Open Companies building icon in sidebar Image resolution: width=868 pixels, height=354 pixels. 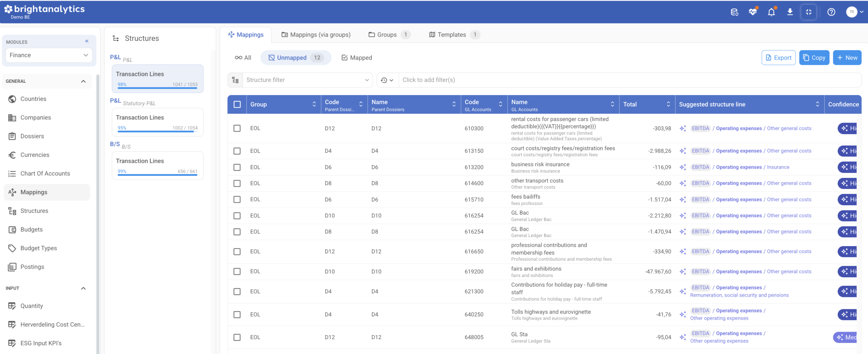tap(12, 117)
